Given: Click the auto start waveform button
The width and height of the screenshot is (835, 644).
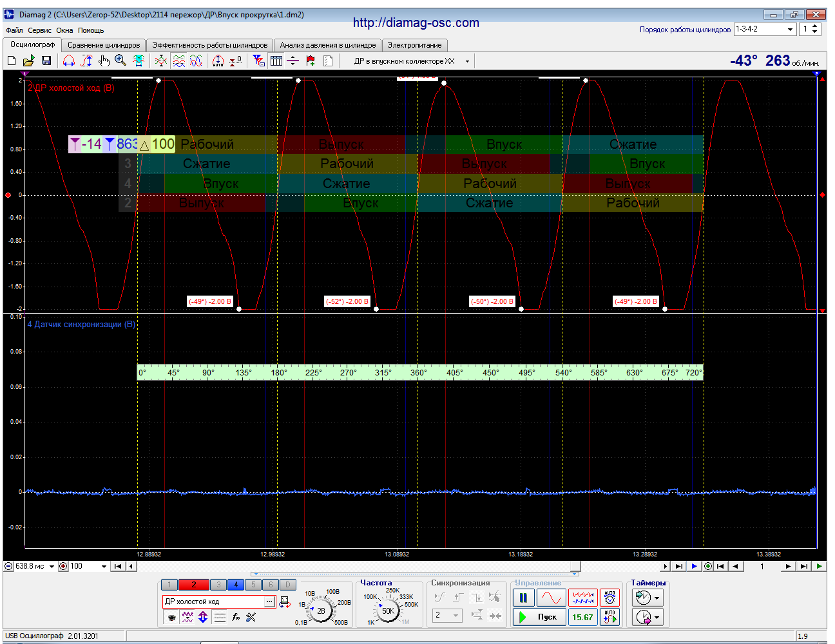Looking at the screenshot, I should point(609,617).
